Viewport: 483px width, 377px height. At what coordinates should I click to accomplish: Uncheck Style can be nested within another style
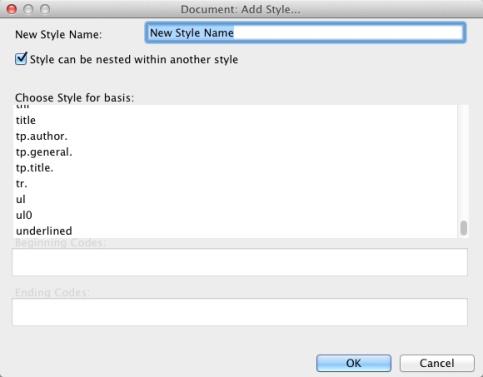(21, 59)
